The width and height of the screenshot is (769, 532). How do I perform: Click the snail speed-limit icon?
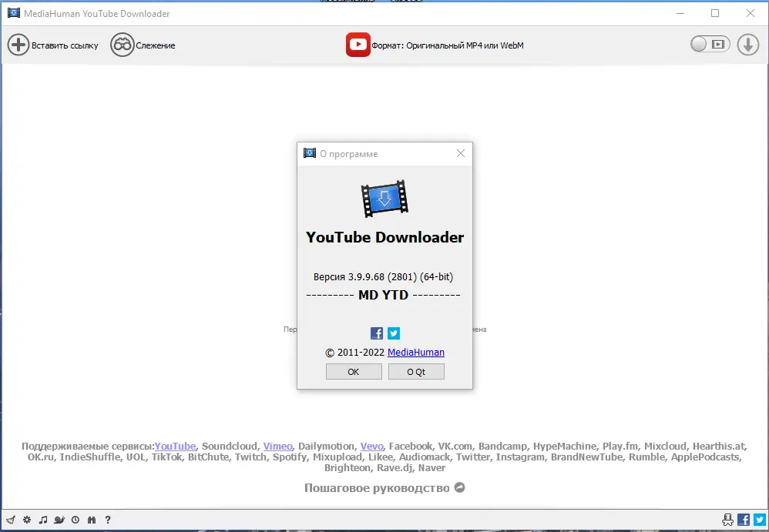click(x=59, y=520)
